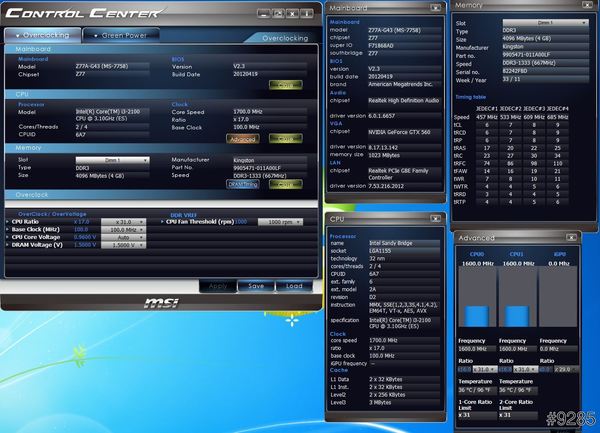The image size is (600, 433).
Task: Close the Memory timing panel
Action: 589,6
